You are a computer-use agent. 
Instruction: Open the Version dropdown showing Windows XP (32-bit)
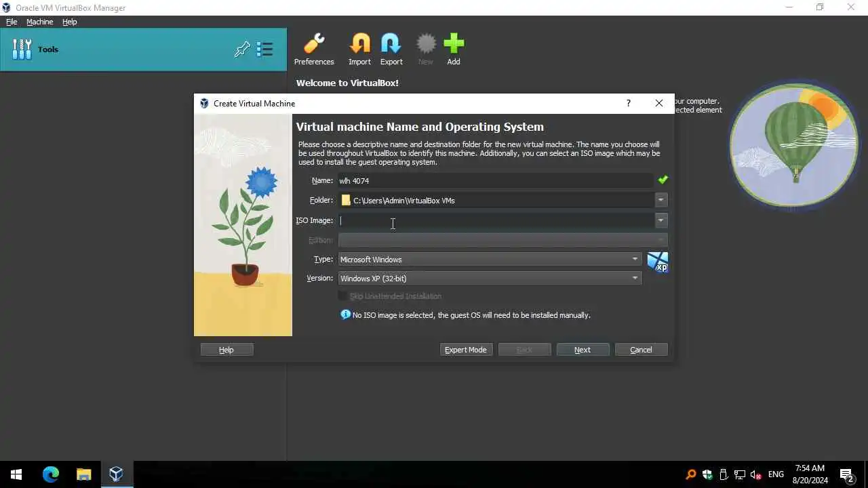490,278
